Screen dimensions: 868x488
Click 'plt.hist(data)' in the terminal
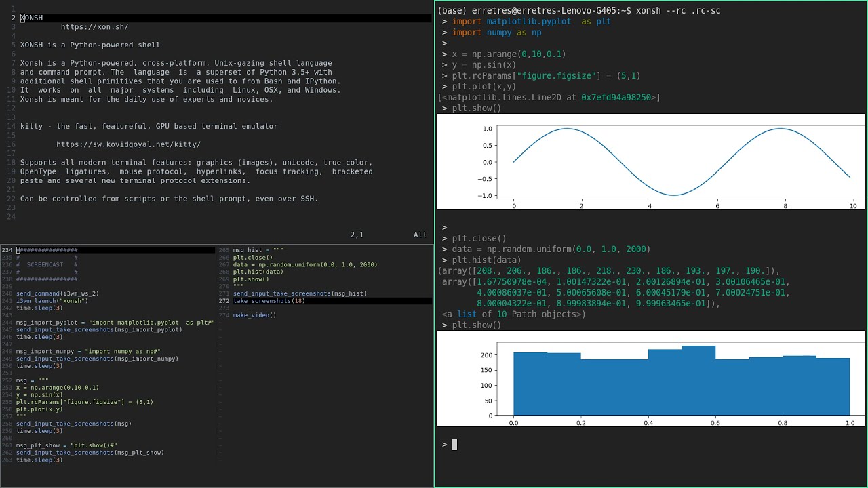click(x=487, y=260)
